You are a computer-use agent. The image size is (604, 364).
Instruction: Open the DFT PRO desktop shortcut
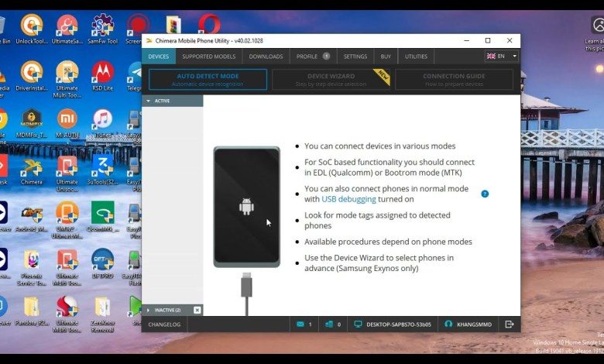click(102, 262)
